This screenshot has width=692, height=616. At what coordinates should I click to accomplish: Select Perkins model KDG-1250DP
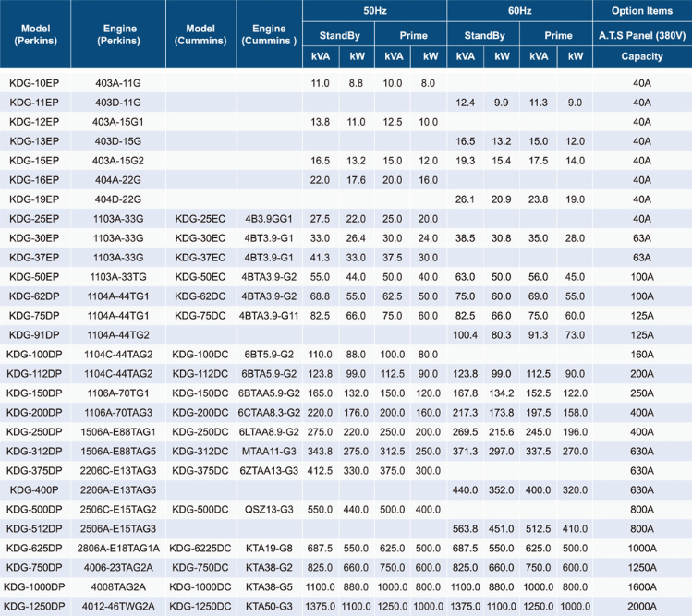[34, 607]
